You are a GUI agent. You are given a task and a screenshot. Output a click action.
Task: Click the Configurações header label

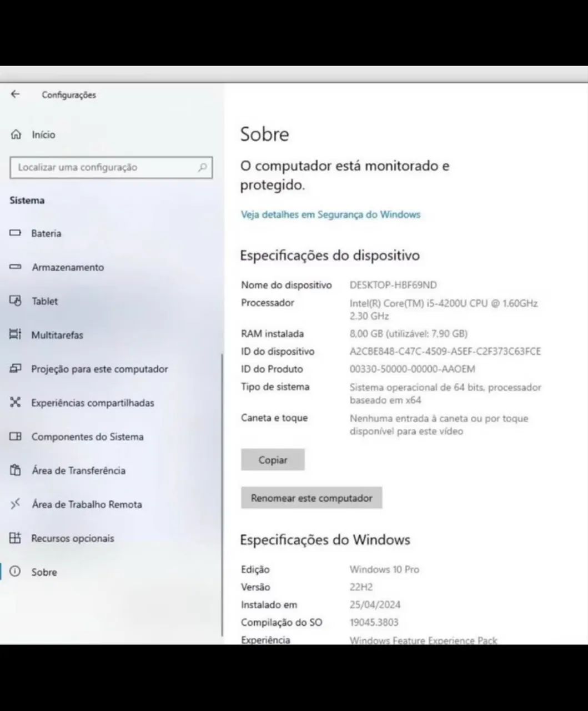coord(68,94)
